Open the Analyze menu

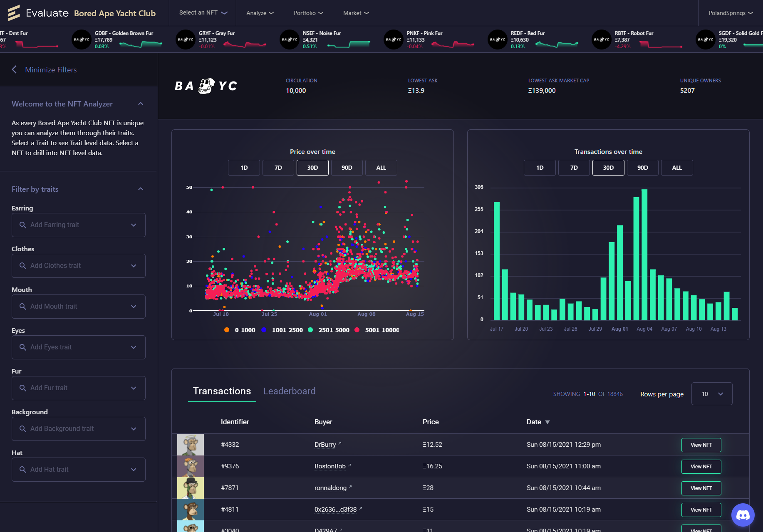pos(260,13)
